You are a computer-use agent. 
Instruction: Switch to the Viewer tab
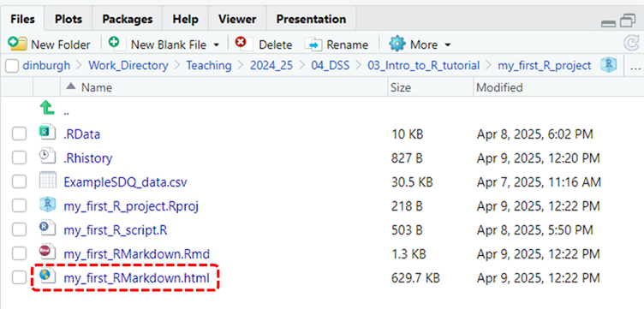click(237, 20)
